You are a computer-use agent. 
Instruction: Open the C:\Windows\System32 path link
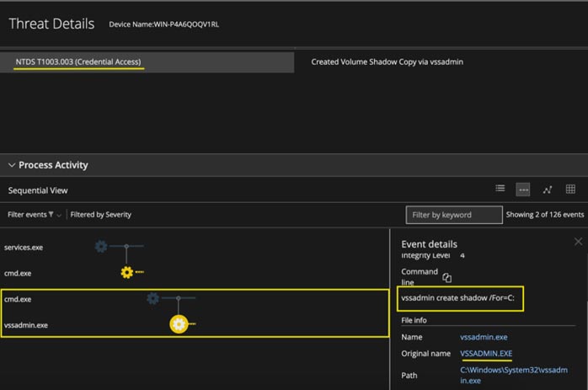[x=516, y=375]
